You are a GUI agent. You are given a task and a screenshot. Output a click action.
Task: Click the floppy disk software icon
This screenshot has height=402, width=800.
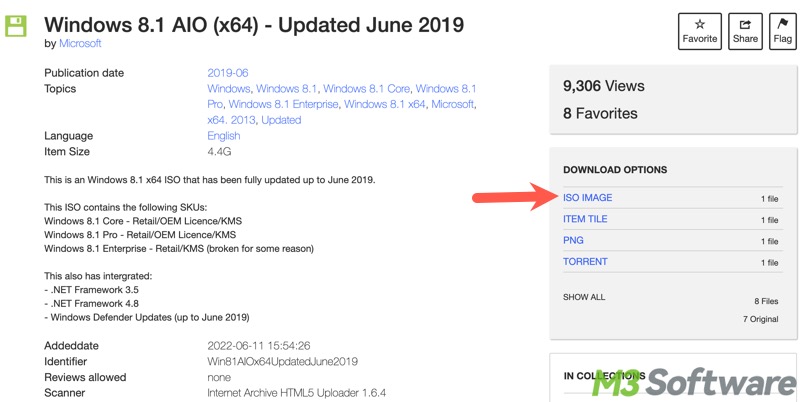point(16,26)
